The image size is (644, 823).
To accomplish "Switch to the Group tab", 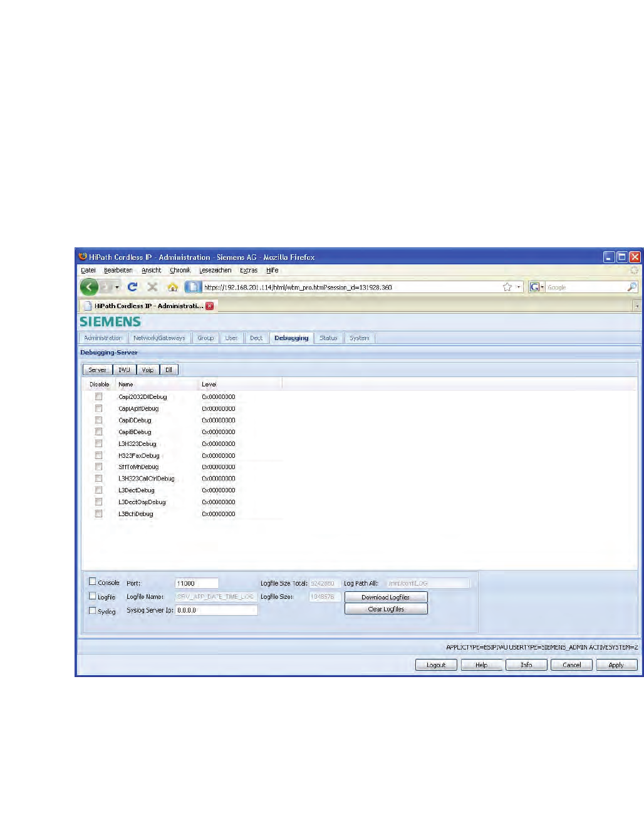I will pos(205,338).
